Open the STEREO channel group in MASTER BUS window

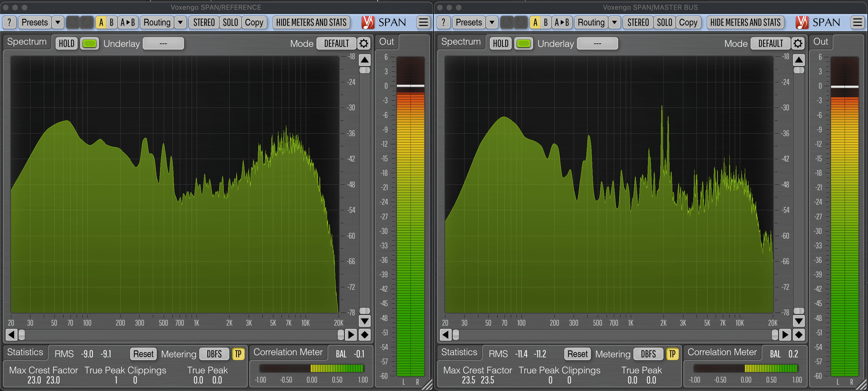tap(638, 23)
